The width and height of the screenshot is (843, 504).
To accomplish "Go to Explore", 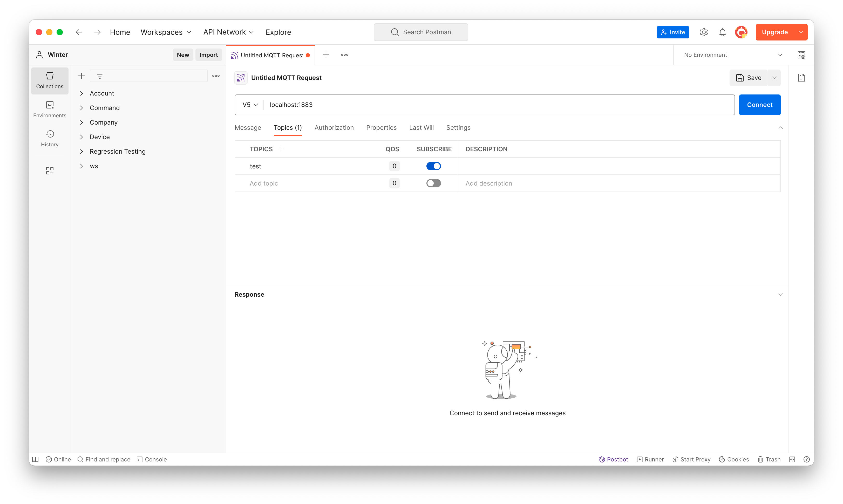I will [278, 32].
